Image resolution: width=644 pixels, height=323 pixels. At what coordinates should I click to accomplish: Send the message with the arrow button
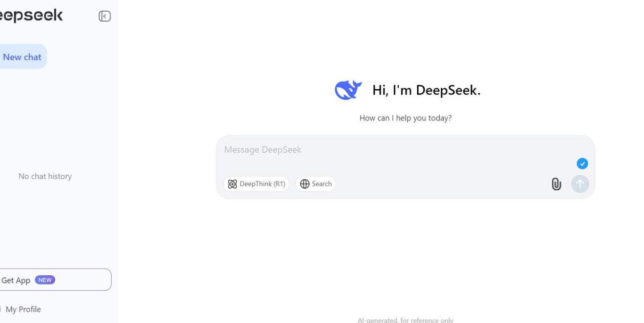580,184
